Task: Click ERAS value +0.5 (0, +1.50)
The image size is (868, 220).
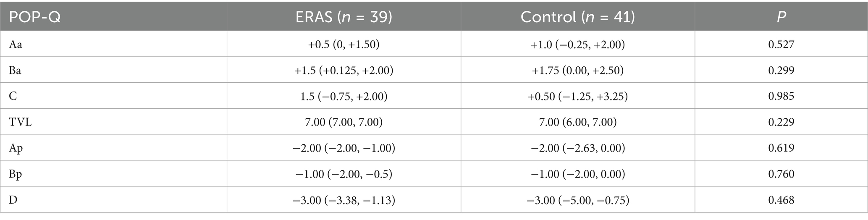Action: [x=344, y=45]
